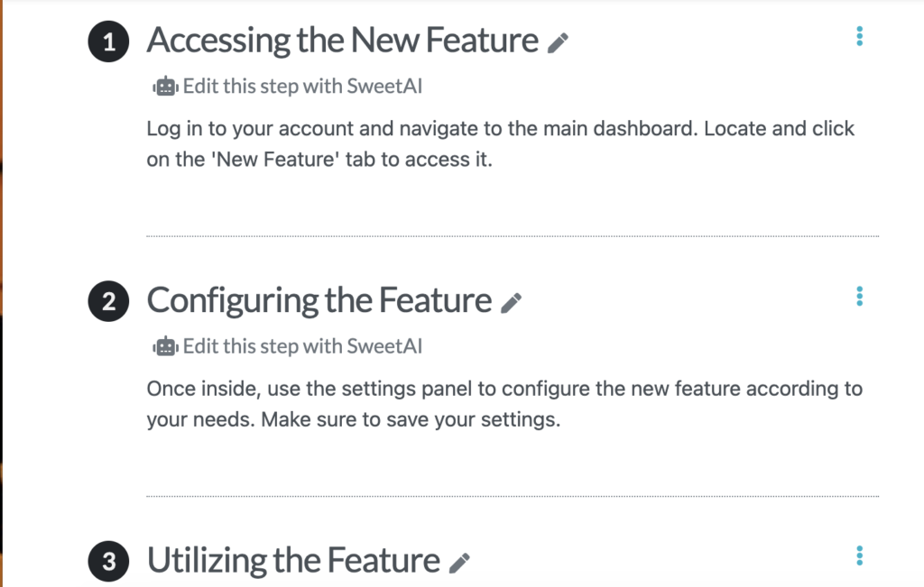Click the dotted divider below step 2
This screenshot has height=587, width=924.
coord(513,496)
